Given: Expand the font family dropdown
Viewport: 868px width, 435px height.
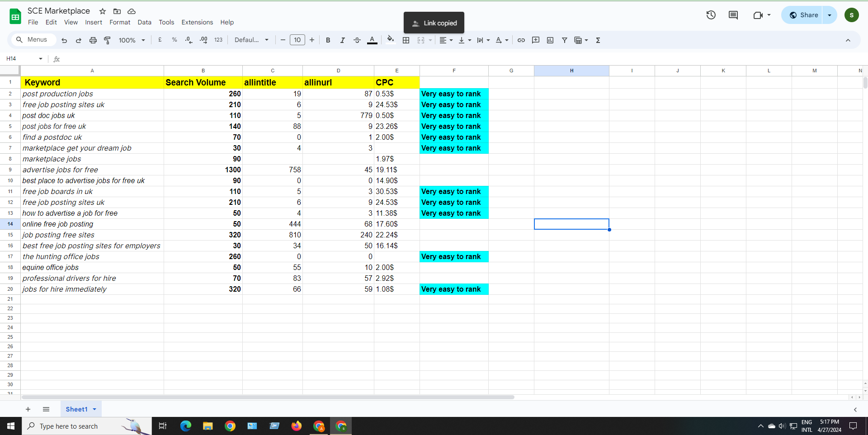Looking at the screenshot, I should tap(251, 40).
